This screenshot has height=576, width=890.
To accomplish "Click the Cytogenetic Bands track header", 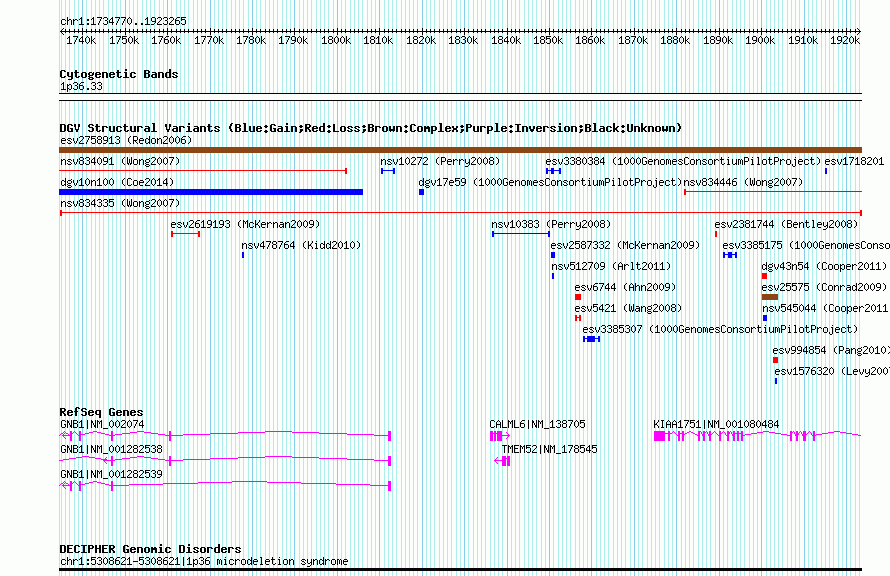I will 119,74.
